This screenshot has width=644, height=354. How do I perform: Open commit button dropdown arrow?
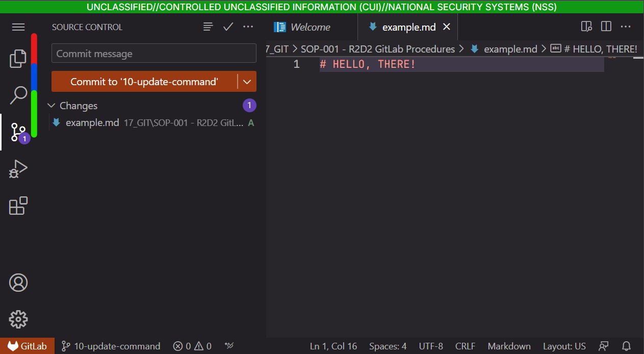coord(247,82)
